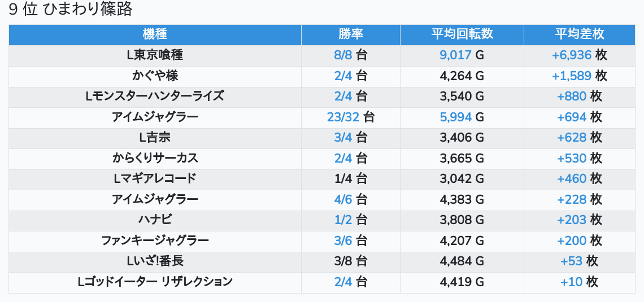Viewport: 644px width, 302px height.
Task: Select the Lマギアレコード machine name
Action: point(155,179)
